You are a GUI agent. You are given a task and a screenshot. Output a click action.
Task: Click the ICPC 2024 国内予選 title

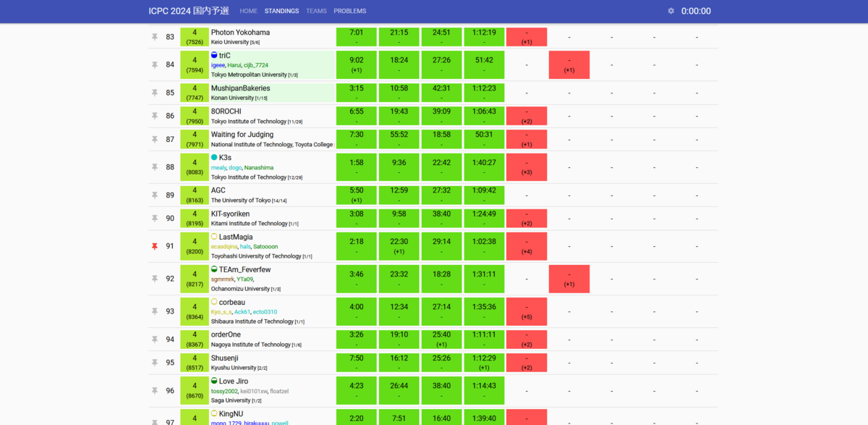189,11
